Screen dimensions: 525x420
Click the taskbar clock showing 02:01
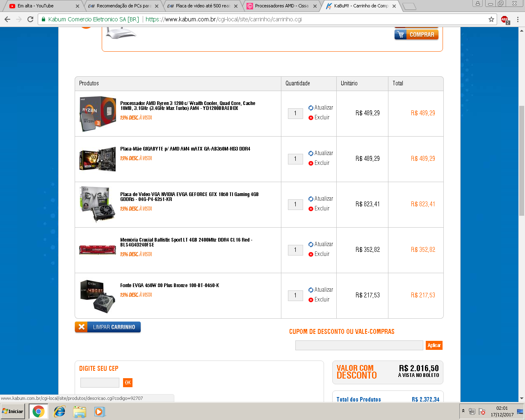click(x=502, y=411)
